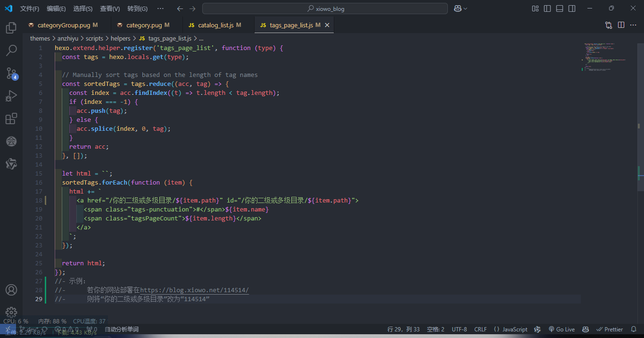Open the Extensions view
Screen dimensions: 644x338
click(x=11, y=118)
